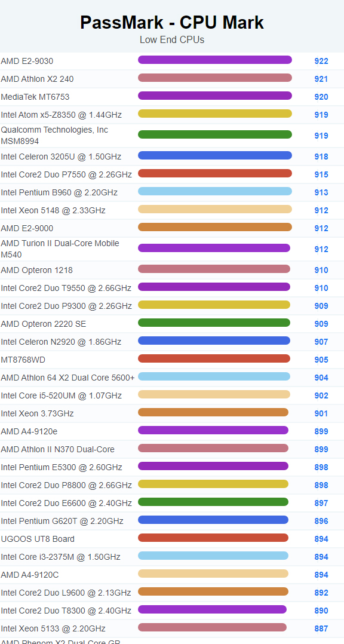Viewport: 344px width, 644px height.
Task: Click the Intel Pentium B960 @ 2.20GHz name
Action: [x=59, y=192]
